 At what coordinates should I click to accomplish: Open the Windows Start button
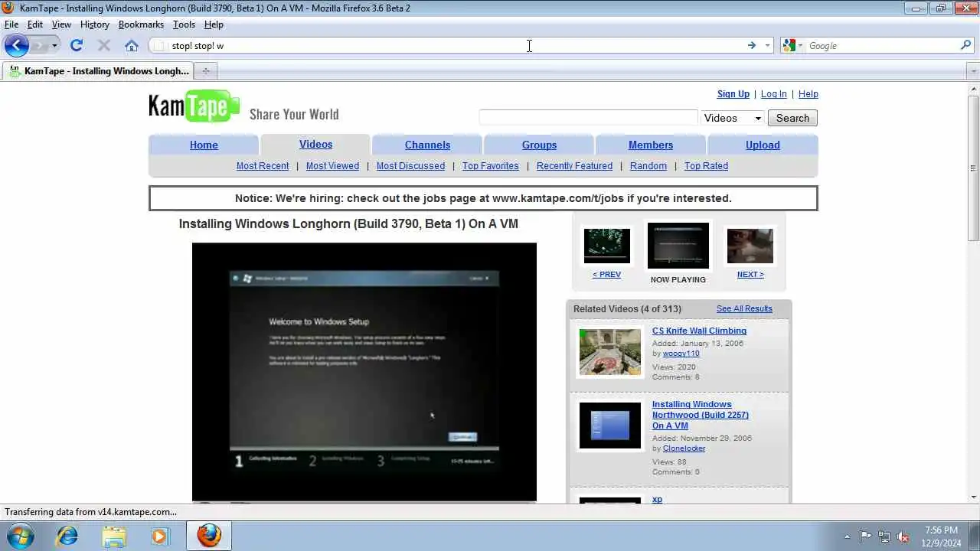[20, 536]
